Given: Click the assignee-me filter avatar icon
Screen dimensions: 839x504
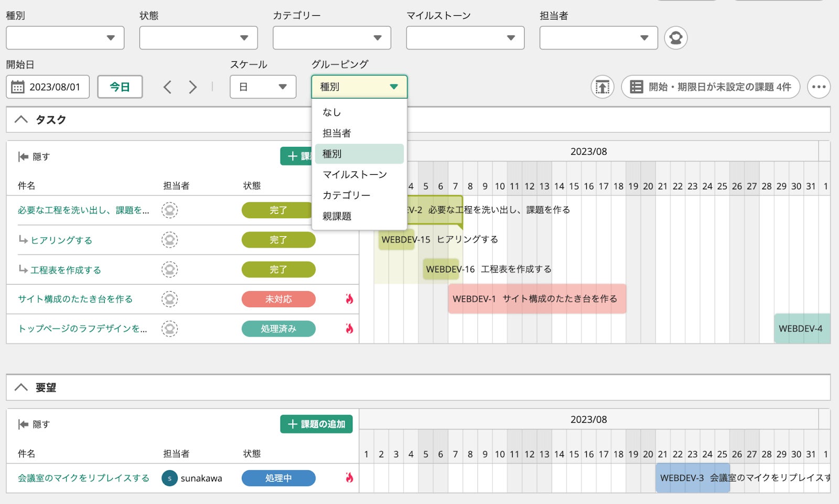Looking at the screenshot, I should coord(676,38).
